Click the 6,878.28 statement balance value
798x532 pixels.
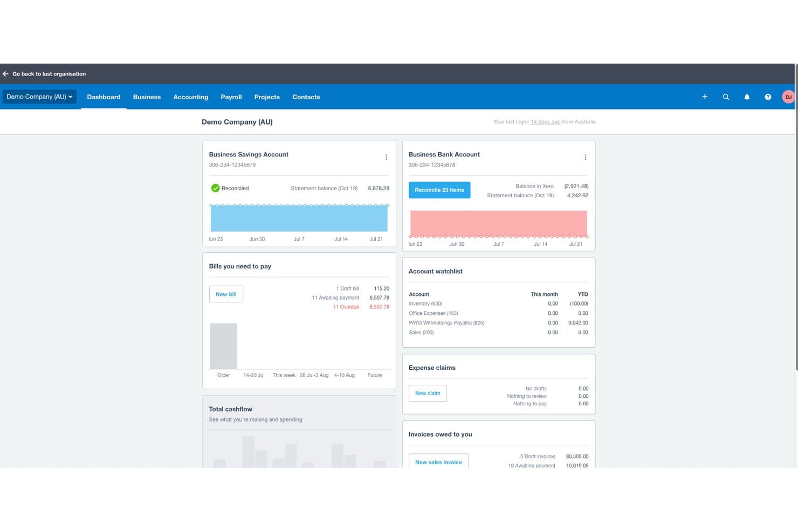(x=379, y=188)
